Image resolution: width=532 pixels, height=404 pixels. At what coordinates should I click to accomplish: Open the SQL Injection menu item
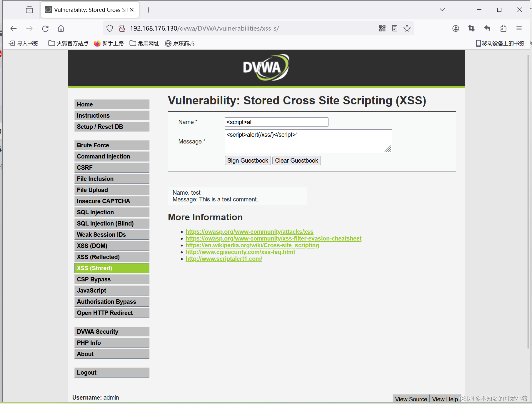tap(112, 212)
